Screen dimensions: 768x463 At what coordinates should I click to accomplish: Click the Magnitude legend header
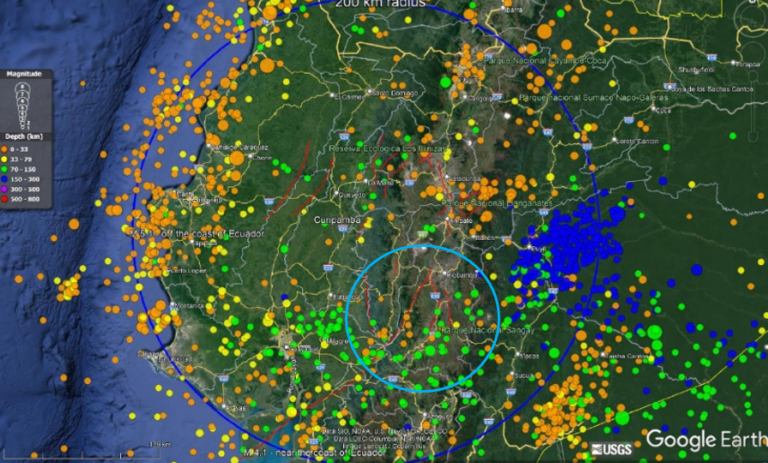24,73
